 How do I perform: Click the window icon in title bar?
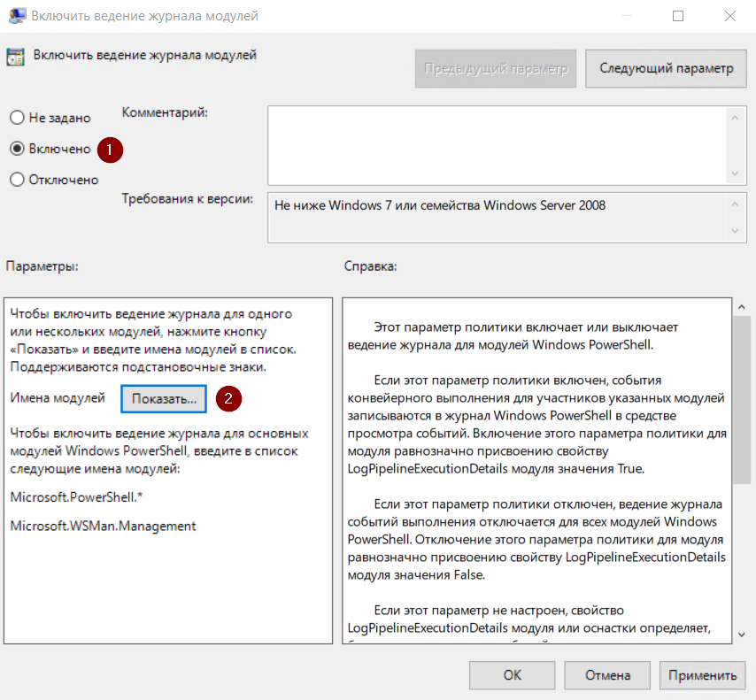tap(15, 16)
